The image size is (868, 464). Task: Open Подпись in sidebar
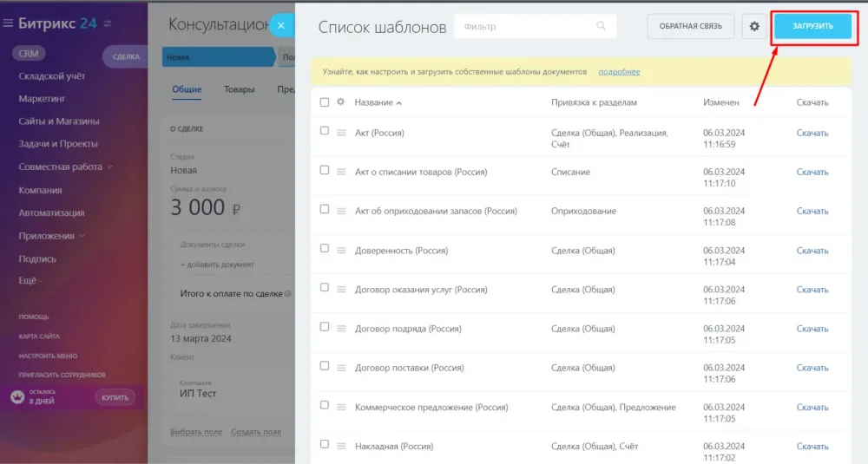click(37, 258)
